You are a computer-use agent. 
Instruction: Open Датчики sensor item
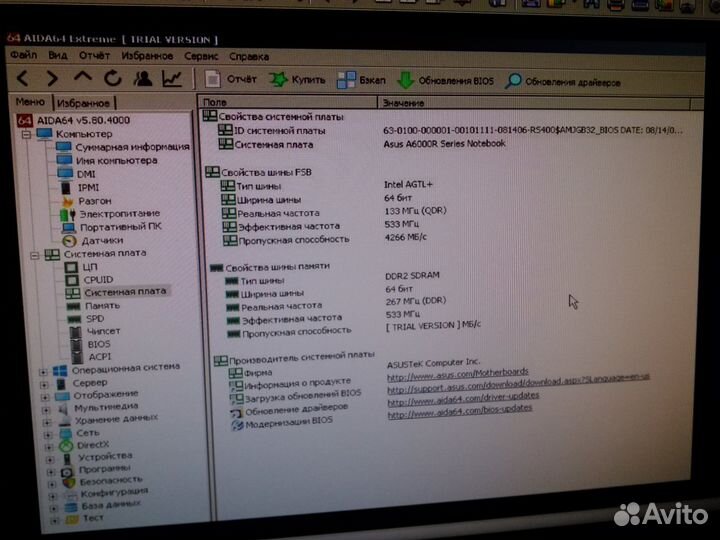point(102,241)
